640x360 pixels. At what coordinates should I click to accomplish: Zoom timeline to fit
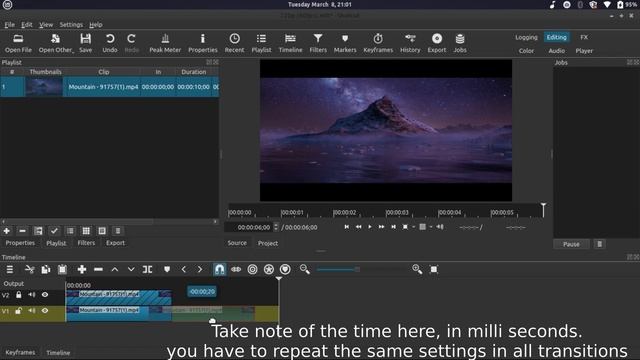tap(434, 269)
